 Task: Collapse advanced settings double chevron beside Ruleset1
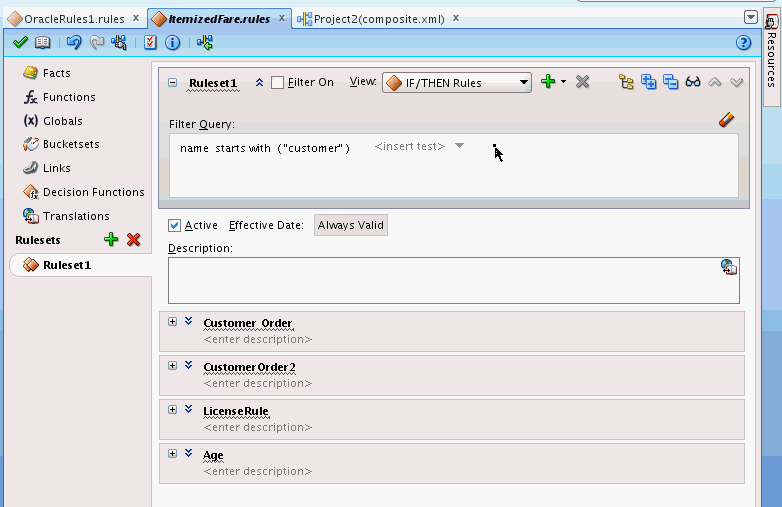click(259, 83)
